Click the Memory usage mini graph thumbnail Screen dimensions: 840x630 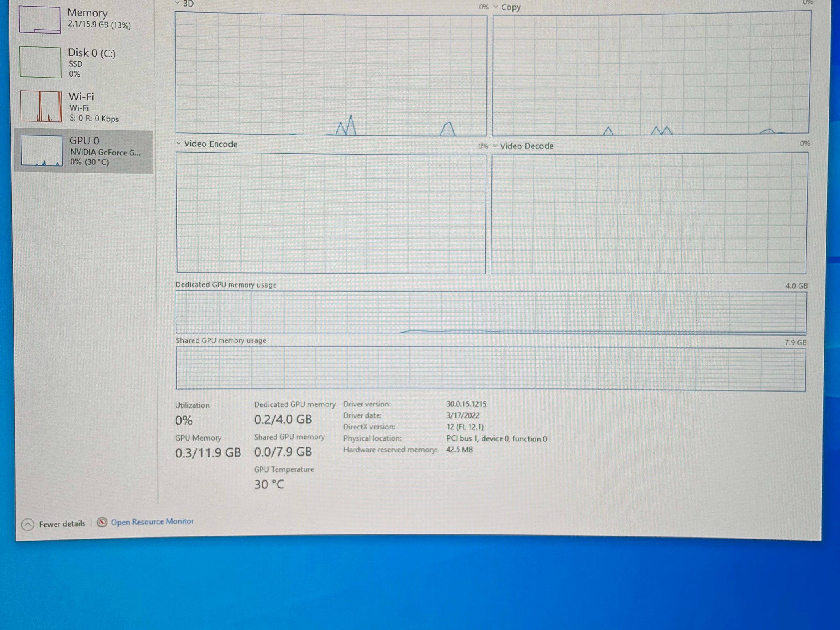pos(40,19)
